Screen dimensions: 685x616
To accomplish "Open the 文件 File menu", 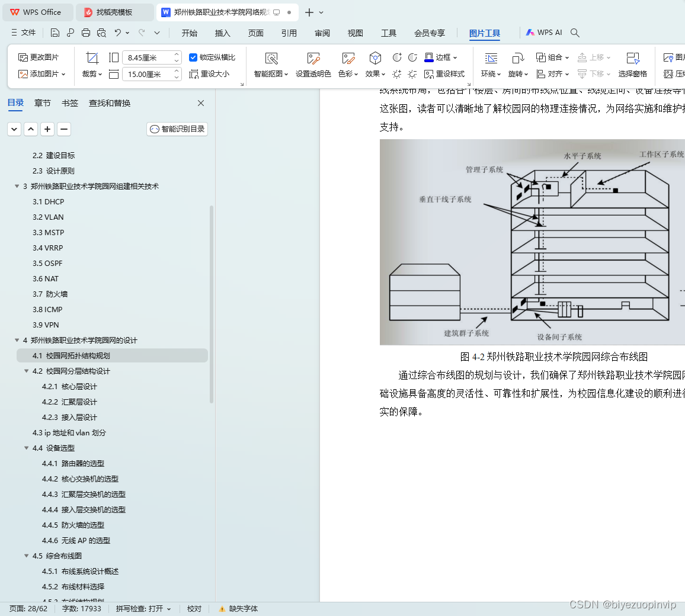I will click(x=24, y=33).
